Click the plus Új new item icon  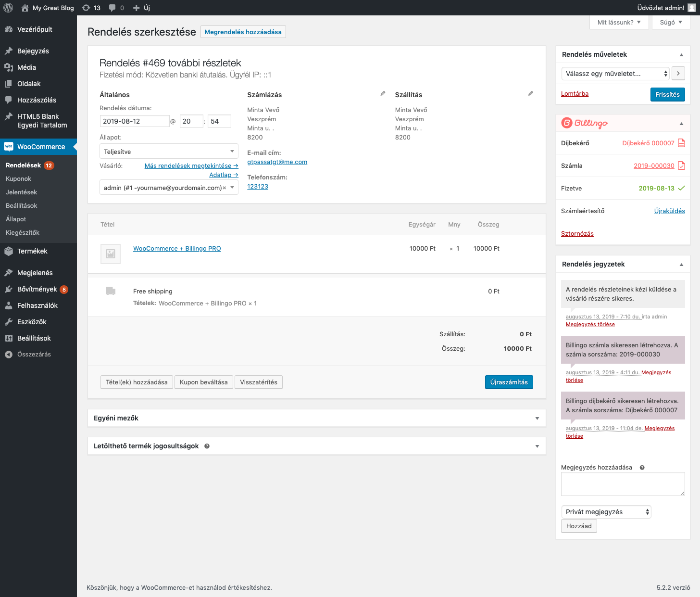136,8
